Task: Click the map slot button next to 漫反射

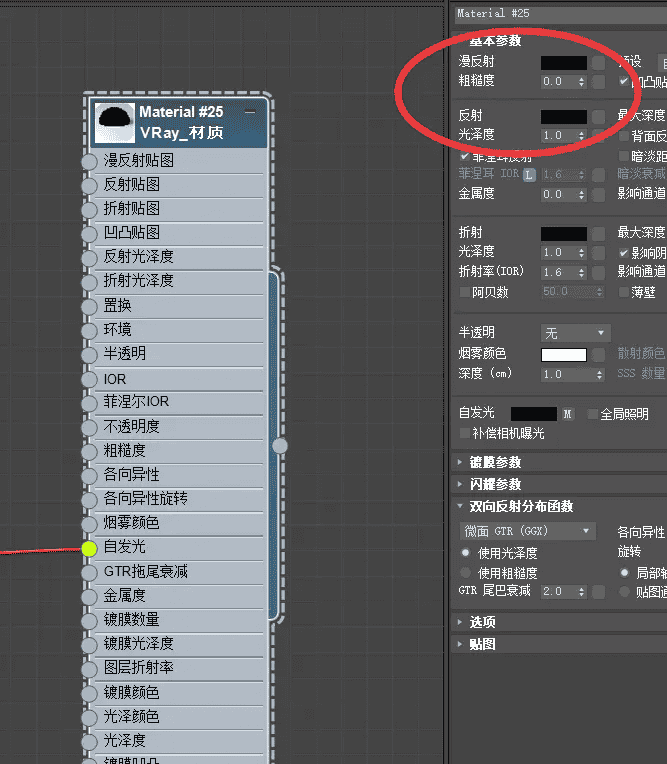Action: coord(598,62)
